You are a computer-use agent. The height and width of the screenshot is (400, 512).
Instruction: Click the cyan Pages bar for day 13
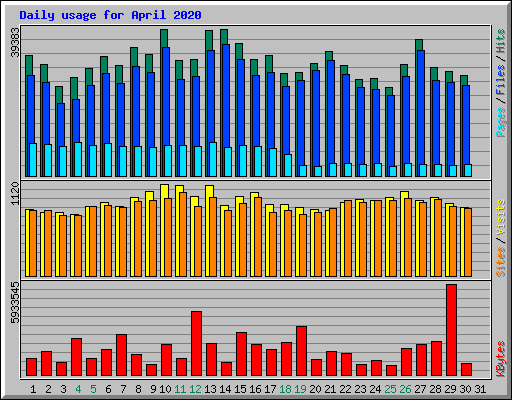213,159
